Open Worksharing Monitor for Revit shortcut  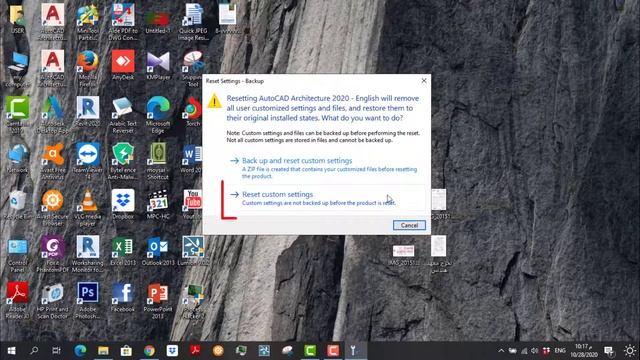coord(87,255)
